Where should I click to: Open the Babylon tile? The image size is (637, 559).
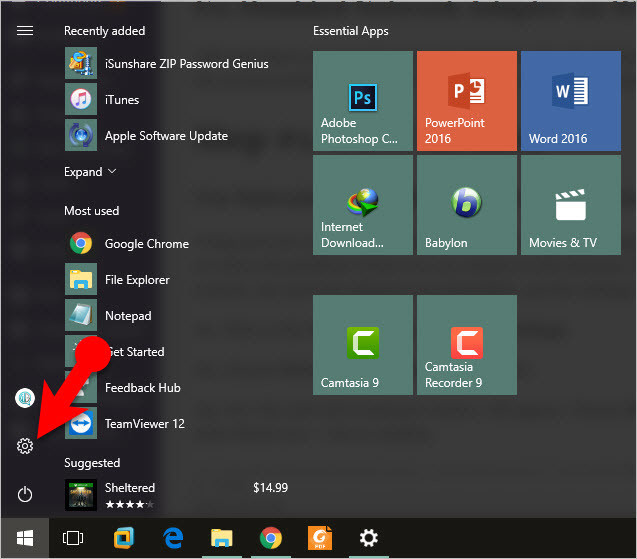(x=467, y=205)
